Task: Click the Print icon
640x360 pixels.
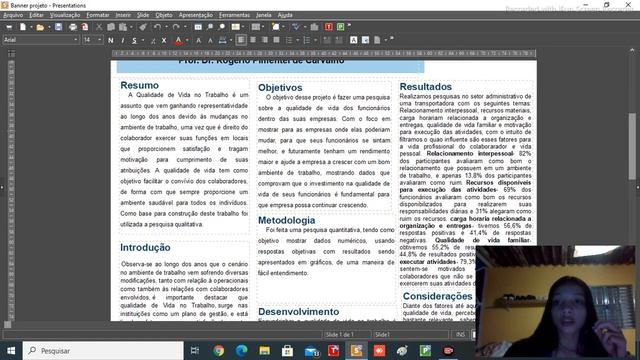Action: tap(73, 27)
